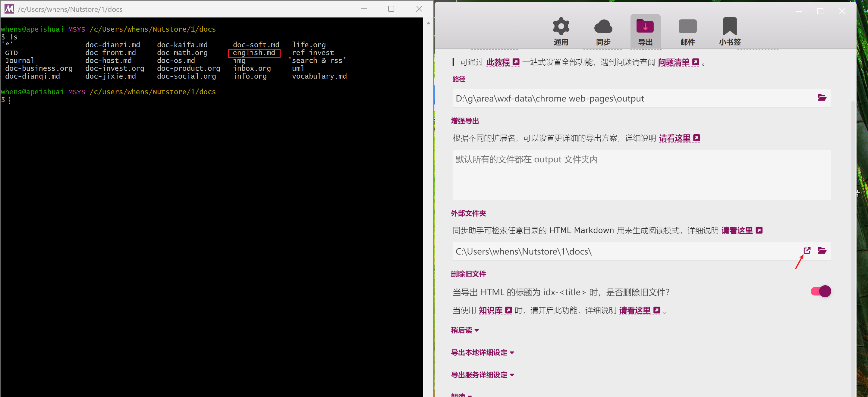Select the 导出 export tab

[x=645, y=31]
